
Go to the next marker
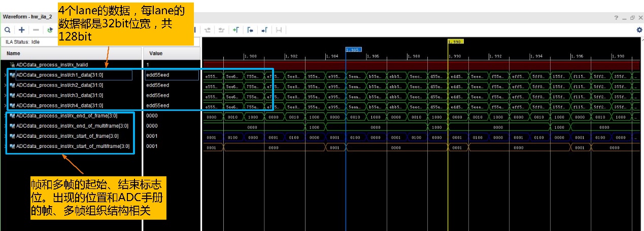click(x=264, y=30)
